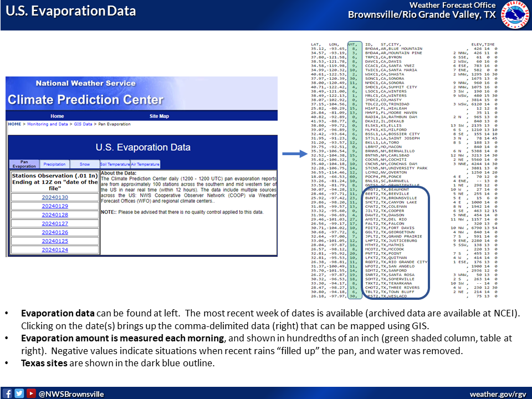532x399 pixels.
Task: Select the BROWNSVILLE, TX data row
Action: pos(404,198)
